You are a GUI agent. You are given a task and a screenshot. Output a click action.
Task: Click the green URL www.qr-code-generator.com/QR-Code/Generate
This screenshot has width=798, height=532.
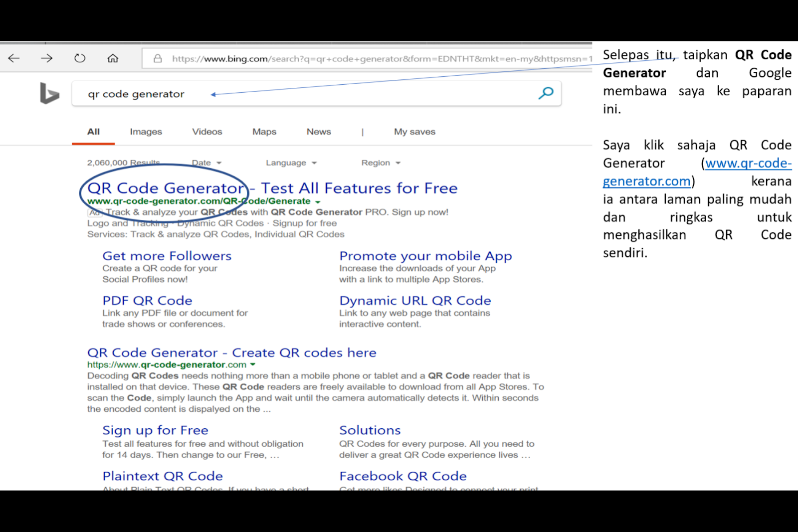(x=199, y=201)
